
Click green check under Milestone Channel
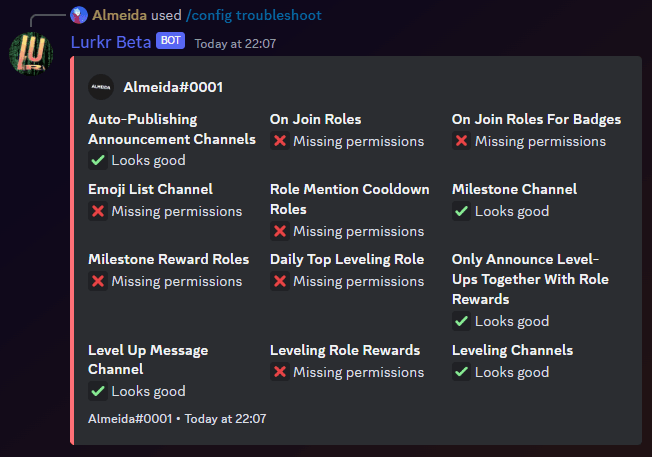point(461,211)
